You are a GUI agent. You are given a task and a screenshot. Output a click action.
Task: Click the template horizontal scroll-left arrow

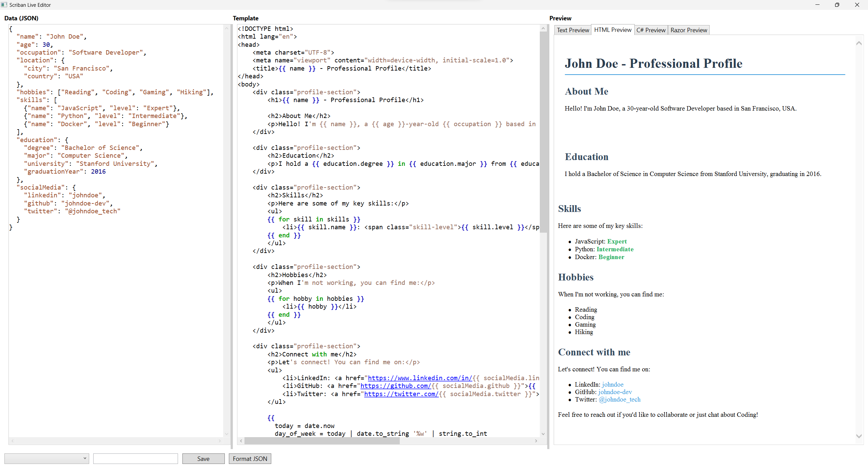tap(241, 441)
